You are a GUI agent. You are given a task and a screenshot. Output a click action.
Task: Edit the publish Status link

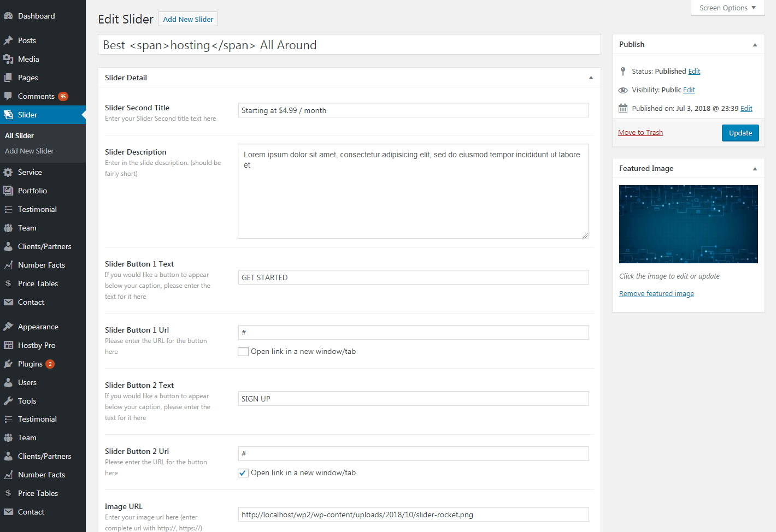pyautogui.click(x=694, y=72)
